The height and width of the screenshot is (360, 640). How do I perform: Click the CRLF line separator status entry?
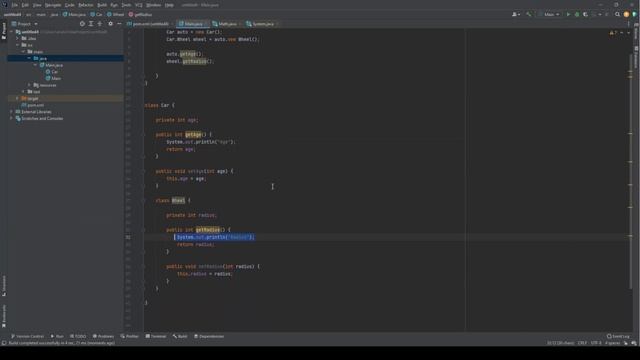pos(582,343)
